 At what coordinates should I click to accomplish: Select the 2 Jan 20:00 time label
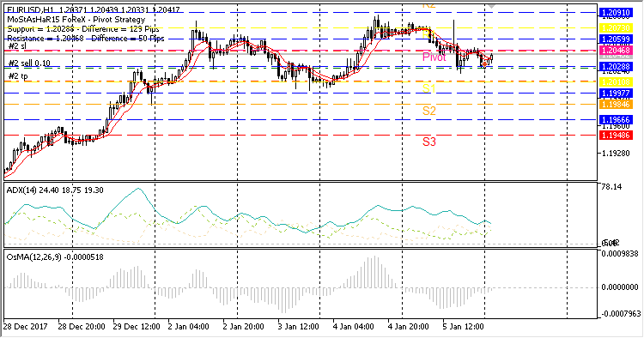point(244,327)
